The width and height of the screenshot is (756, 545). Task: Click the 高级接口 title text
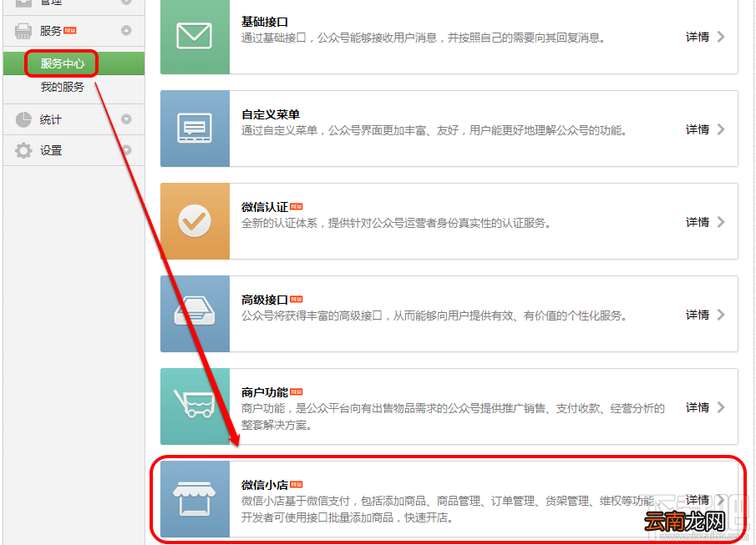coord(265,300)
